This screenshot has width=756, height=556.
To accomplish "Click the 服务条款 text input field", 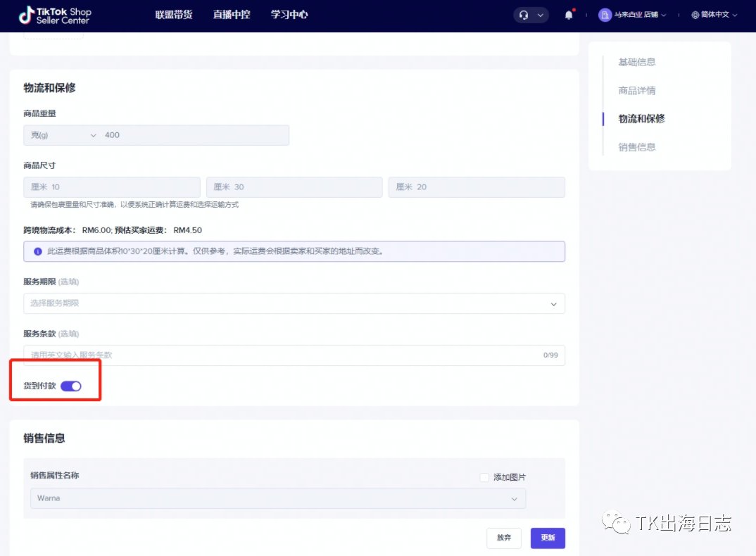I will (x=282, y=355).
